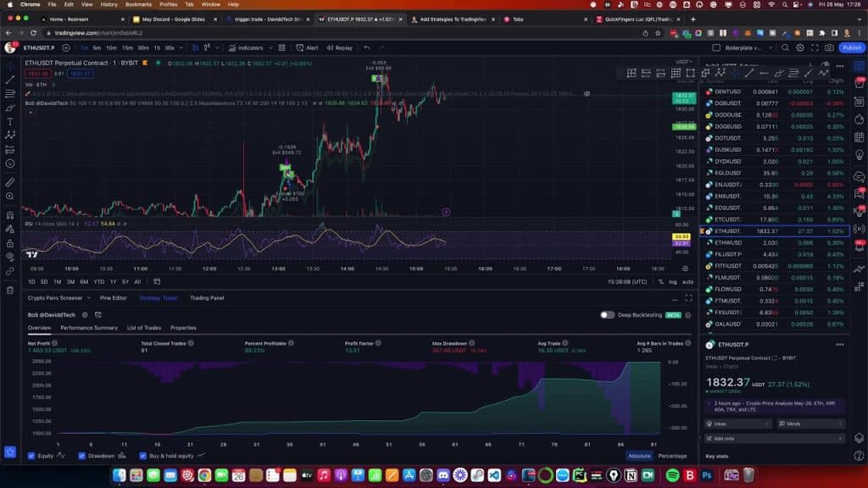Switch to the List of Trades tab

click(143, 328)
